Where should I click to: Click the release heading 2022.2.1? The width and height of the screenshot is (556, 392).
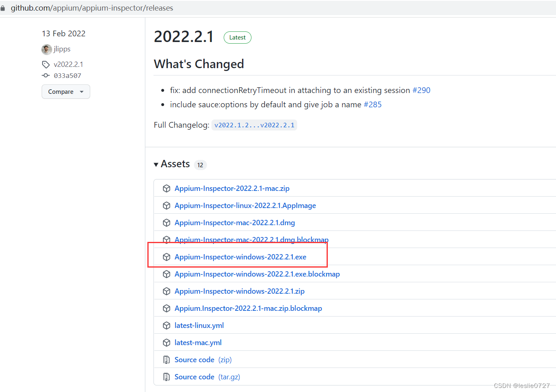(x=184, y=37)
